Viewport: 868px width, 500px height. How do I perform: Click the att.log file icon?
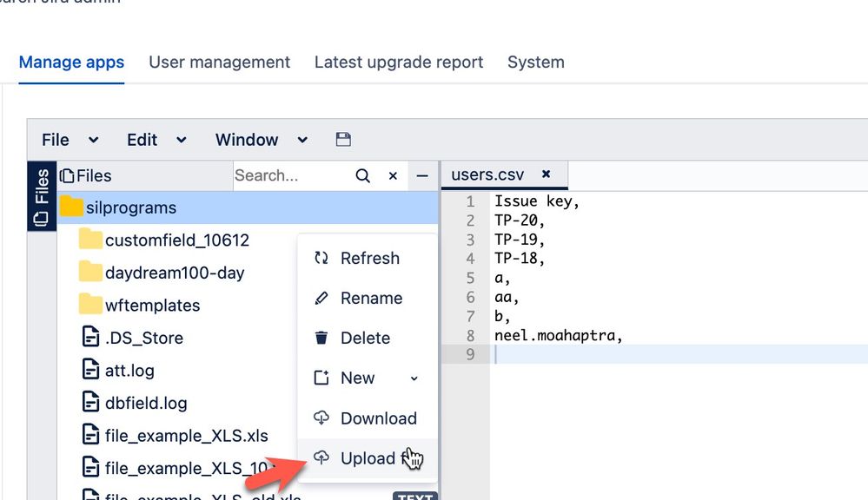pyautogui.click(x=90, y=370)
